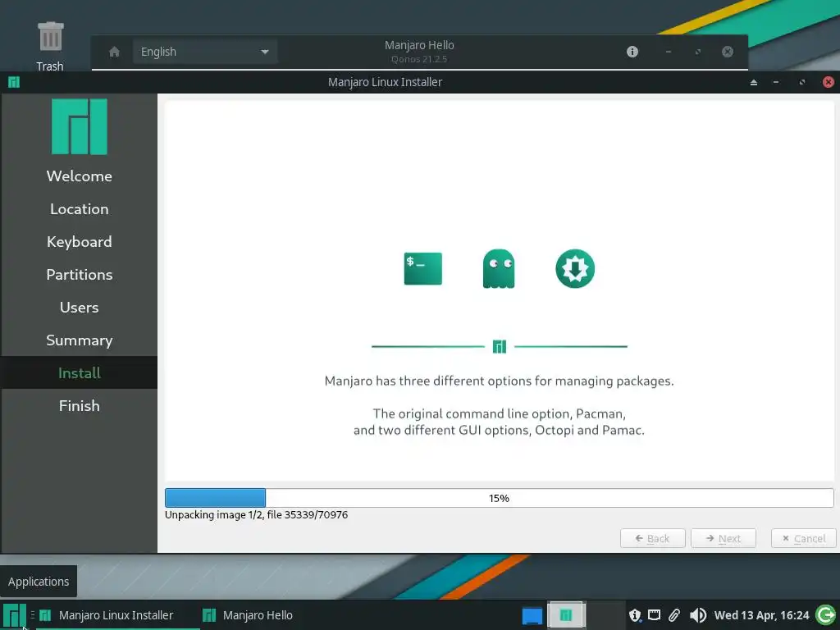Viewport: 840px width, 630px height.
Task: Click the blue show desktop icon in taskbar
Action: coord(532,615)
